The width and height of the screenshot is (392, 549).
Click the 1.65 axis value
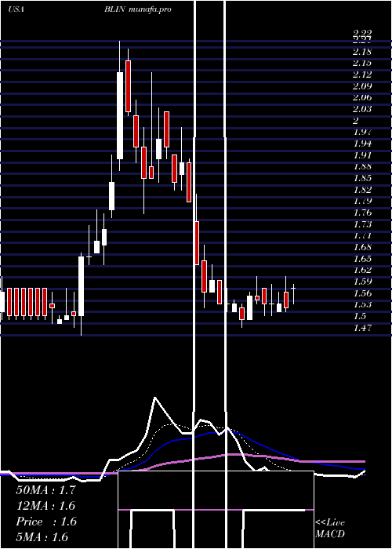tap(362, 258)
